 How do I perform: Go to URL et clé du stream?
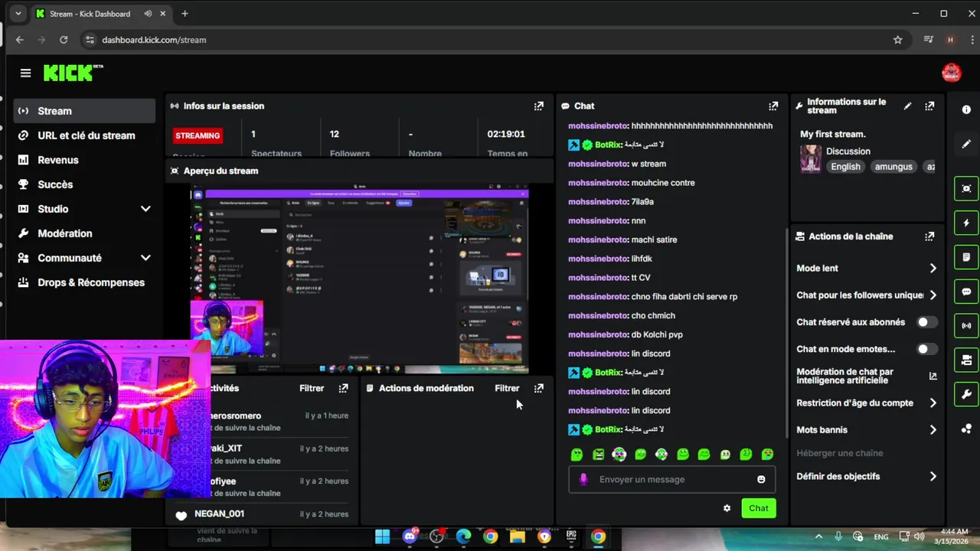pyautogui.click(x=84, y=135)
